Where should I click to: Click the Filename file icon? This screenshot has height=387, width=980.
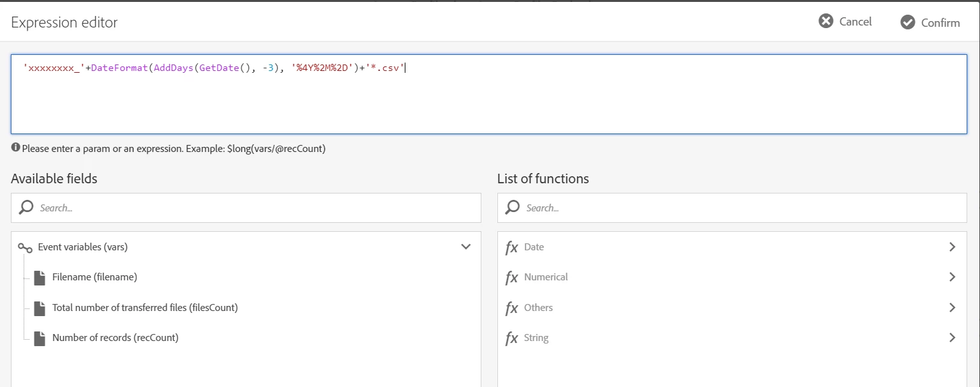click(x=40, y=277)
